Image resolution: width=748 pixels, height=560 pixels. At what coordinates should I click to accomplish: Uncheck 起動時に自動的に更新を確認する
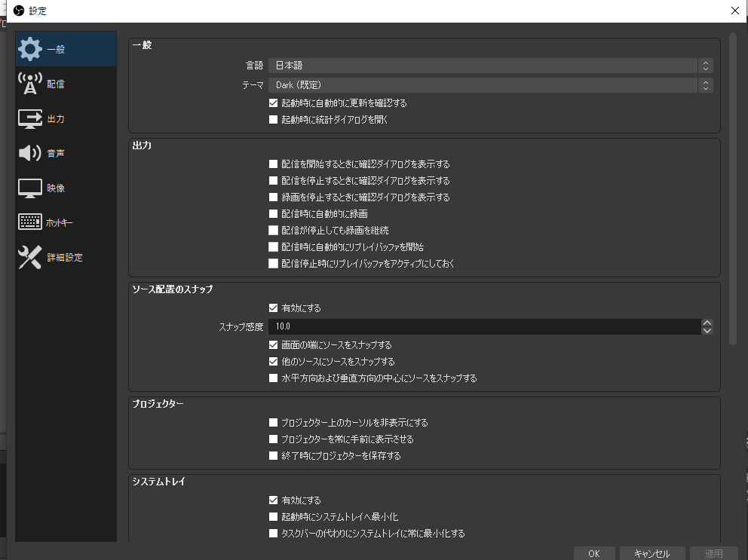click(x=274, y=103)
